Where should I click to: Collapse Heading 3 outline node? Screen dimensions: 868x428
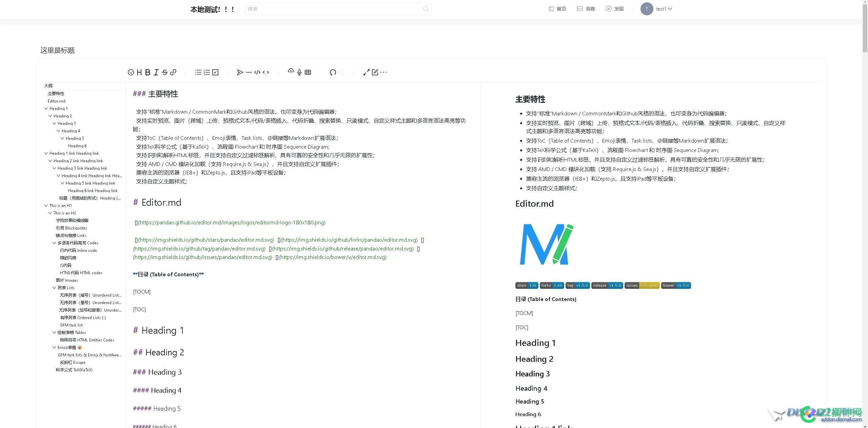(54, 124)
